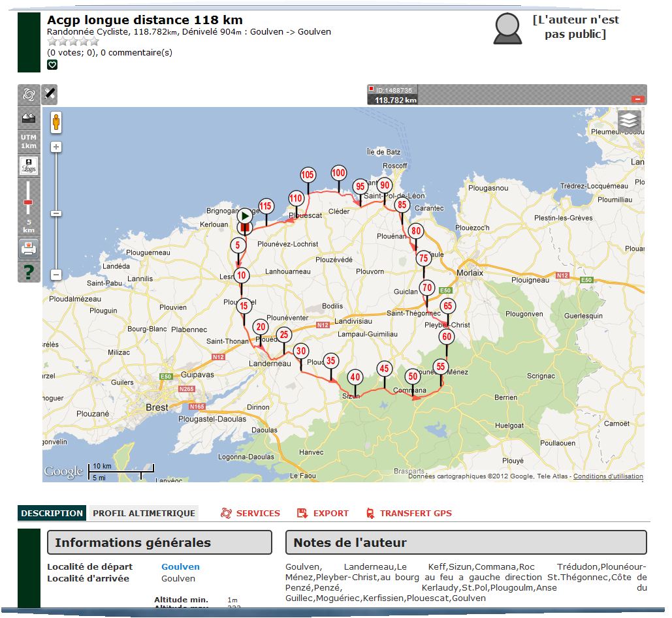Click the kilometer 30 marker
Image resolution: width=672 pixels, height=618 pixels.
click(301, 351)
